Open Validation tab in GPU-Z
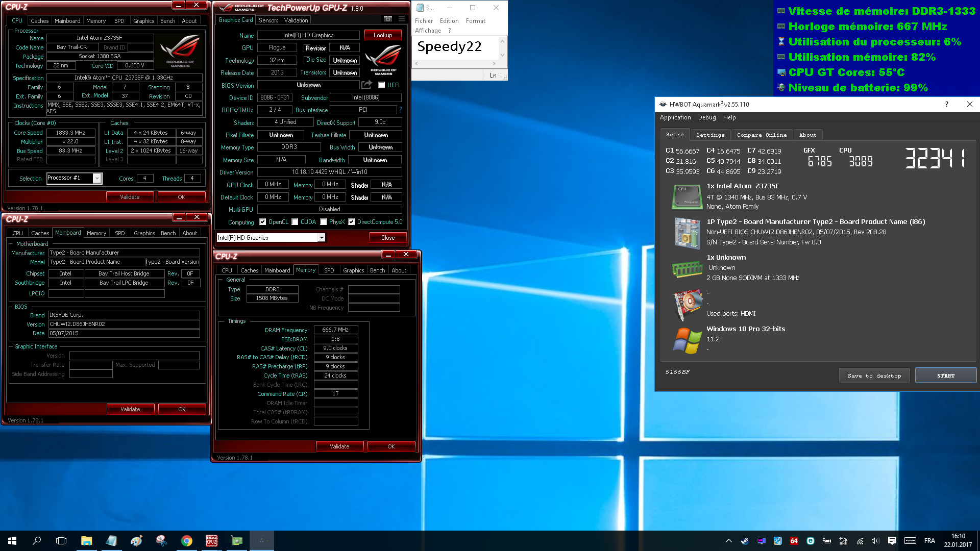Screen dimensions: 980x551 point(296,20)
